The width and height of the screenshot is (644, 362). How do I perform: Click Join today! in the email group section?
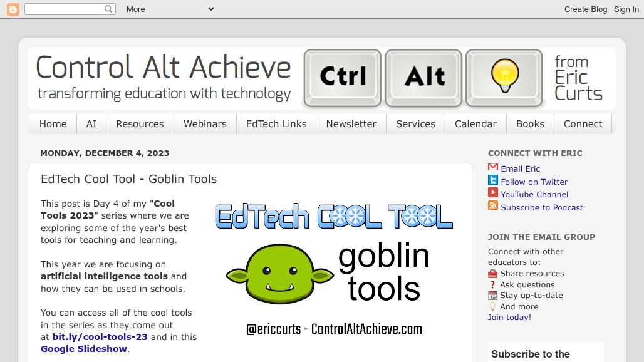(509, 317)
